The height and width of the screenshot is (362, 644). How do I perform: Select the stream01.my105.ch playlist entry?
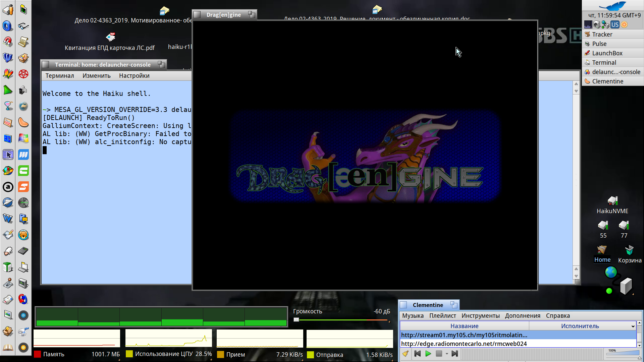(518, 335)
